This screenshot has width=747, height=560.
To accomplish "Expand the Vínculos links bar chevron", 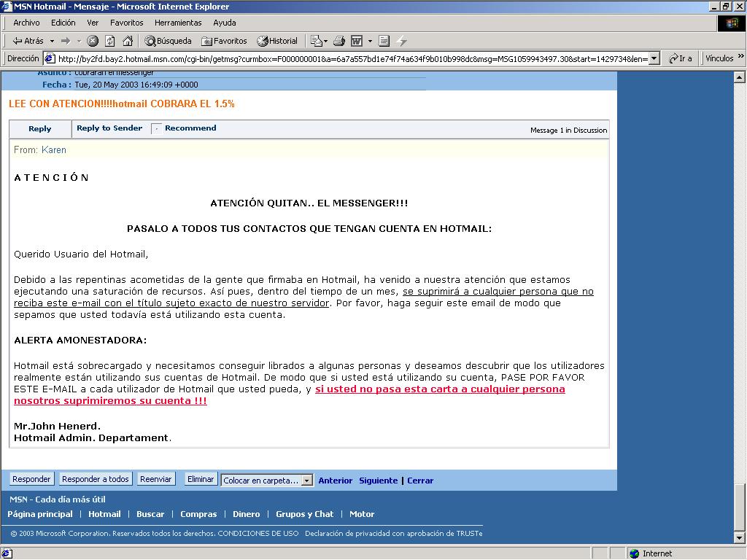I will 741,56.
